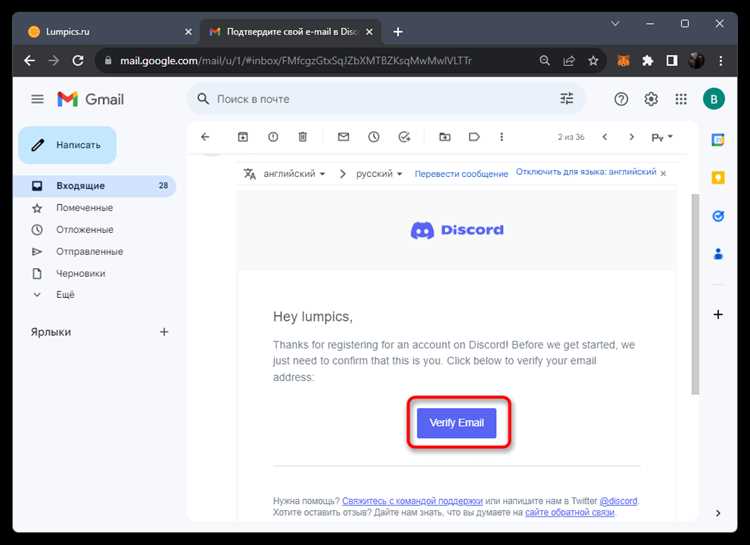Click the email vertical scrollbar

[695, 294]
